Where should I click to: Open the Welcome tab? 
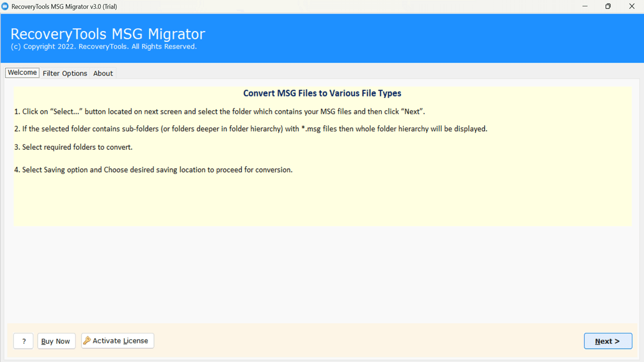[22, 73]
